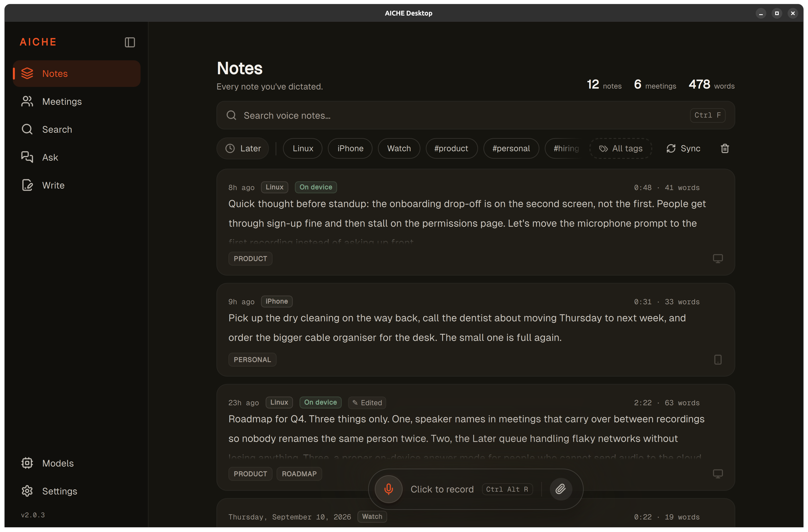Click the 478 words counter

[x=712, y=85]
